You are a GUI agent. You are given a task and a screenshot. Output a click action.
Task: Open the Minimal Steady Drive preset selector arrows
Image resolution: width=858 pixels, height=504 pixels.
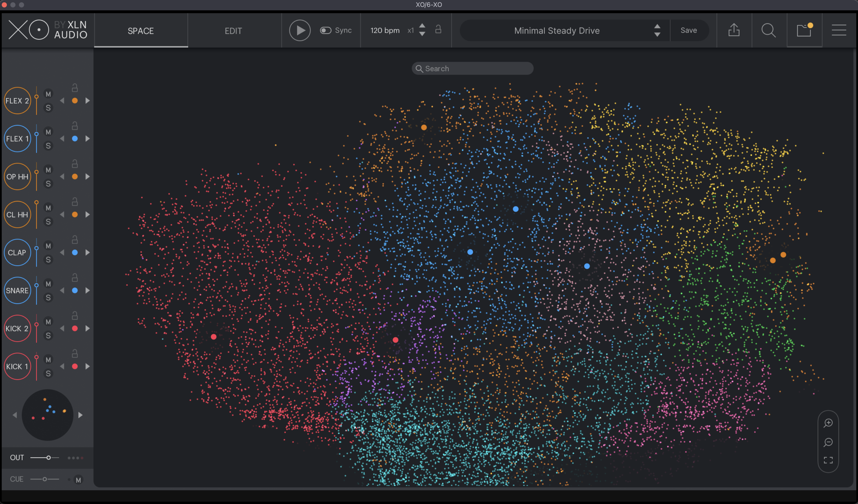(x=657, y=31)
